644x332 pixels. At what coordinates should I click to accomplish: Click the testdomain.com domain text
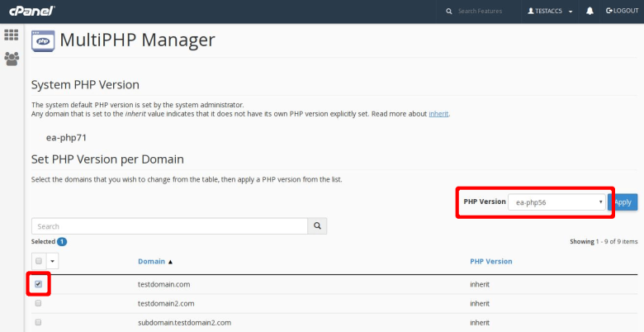pos(163,284)
